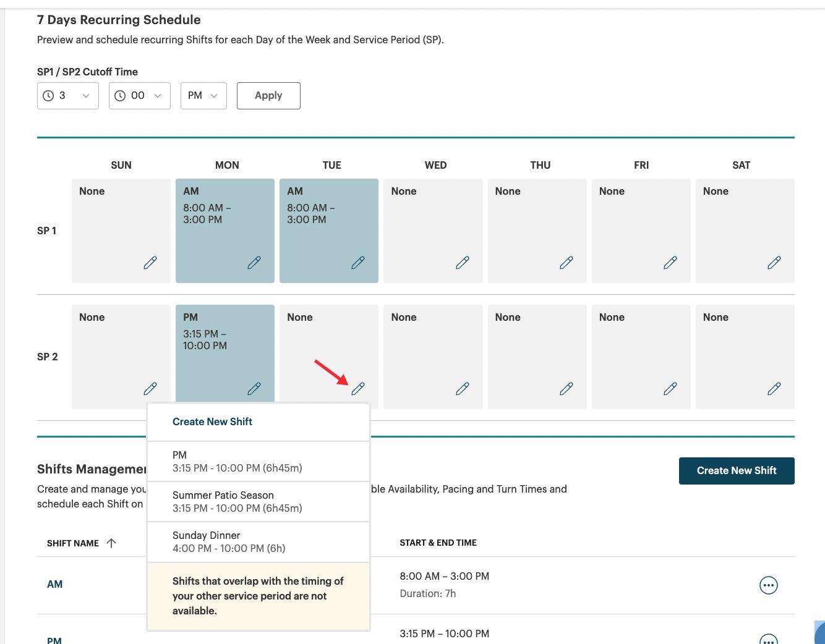This screenshot has height=644, width=825.
Task: Edit the Friday SP2 slot
Action: [x=670, y=389]
